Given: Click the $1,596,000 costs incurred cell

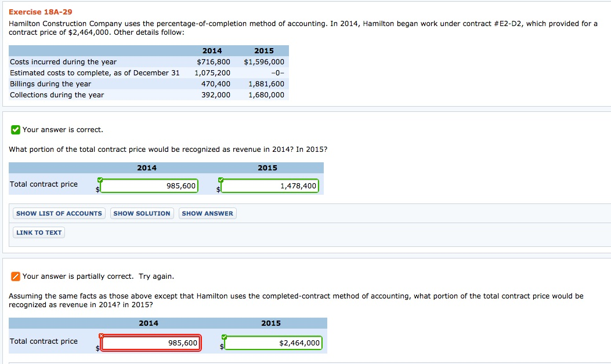Looking at the screenshot, I should point(264,62).
